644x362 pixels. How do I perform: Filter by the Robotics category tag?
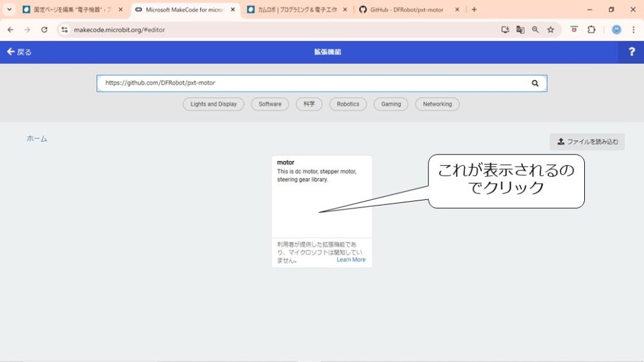348,104
